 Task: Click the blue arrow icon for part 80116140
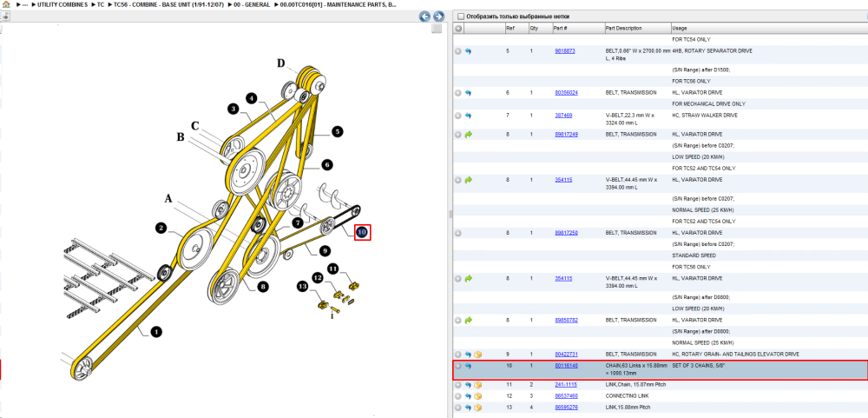pyautogui.click(x=469, y=366)
